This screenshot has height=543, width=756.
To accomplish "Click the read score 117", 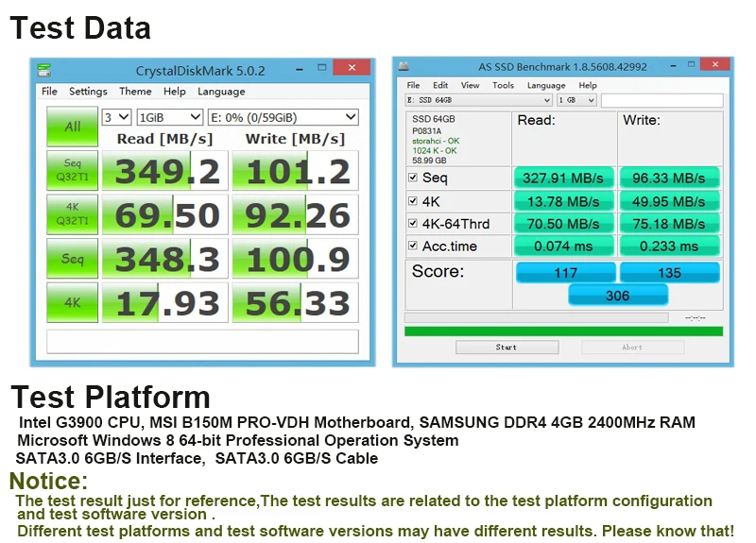I will (565, 272).
